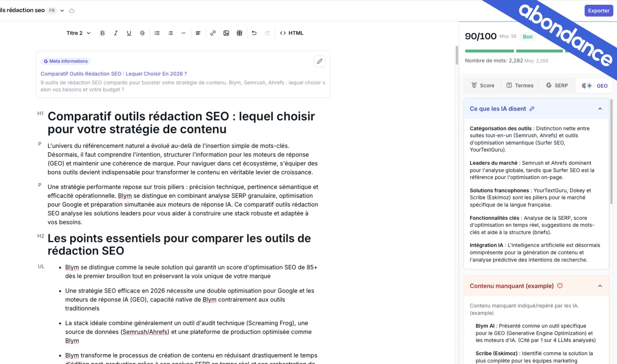Switch to the Termes tab
617x364 pixels.
pyautogui.click(x=520, y=86)
